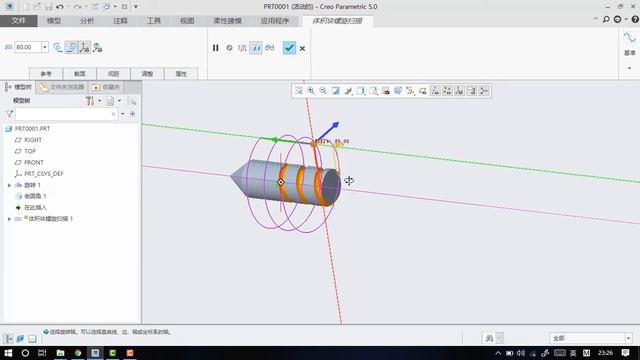Select the 模型树 (Model Tree) navigator tab

pyautogui.click(x=19, y=87)
